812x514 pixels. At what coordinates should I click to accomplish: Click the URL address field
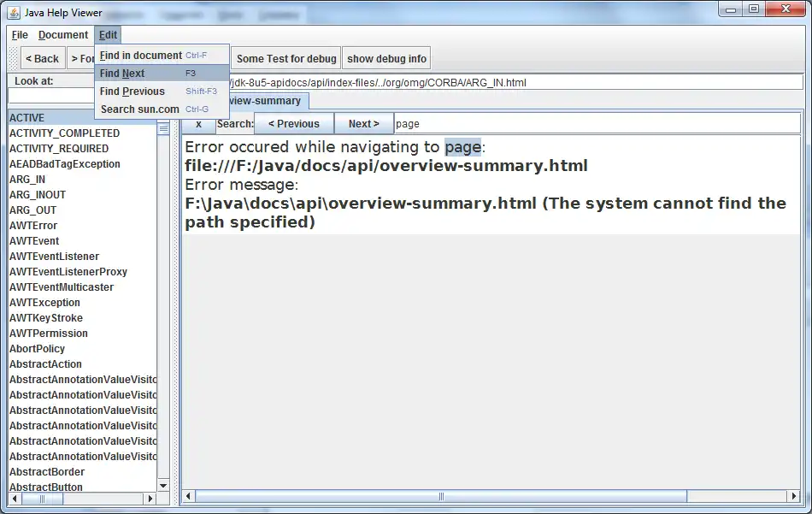(515, 82)
